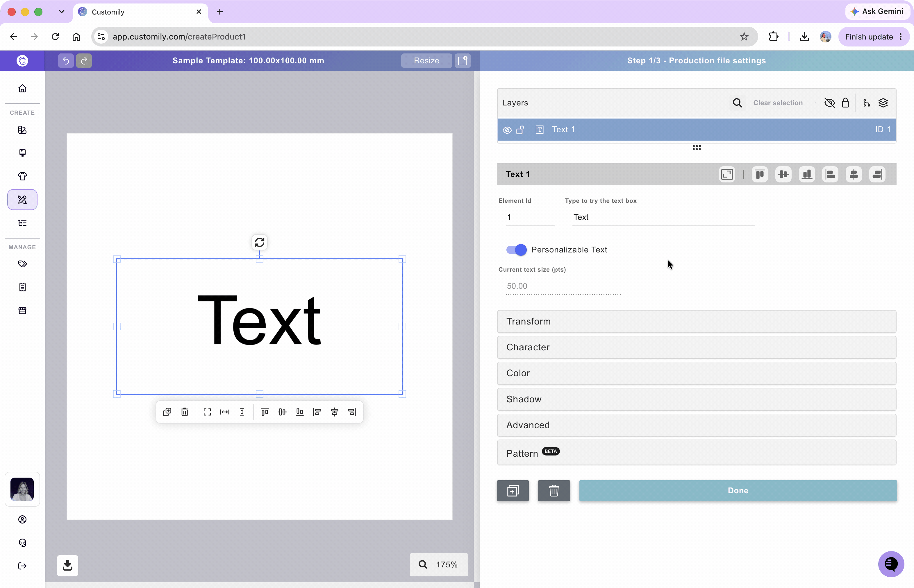Click the redo arrow button
The height and width of the screenshot is (588, 914).
coord(84,61)
